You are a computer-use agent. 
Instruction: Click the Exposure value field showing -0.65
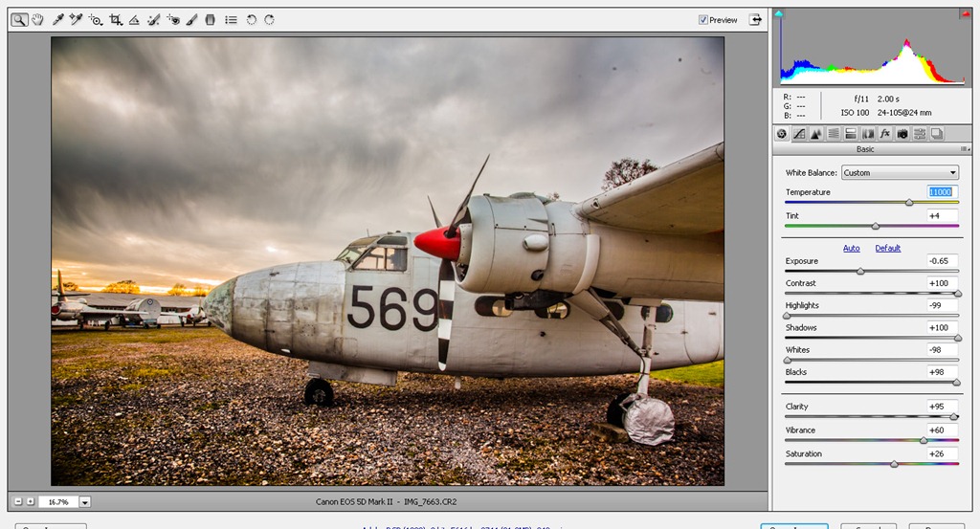coord(942,261)
